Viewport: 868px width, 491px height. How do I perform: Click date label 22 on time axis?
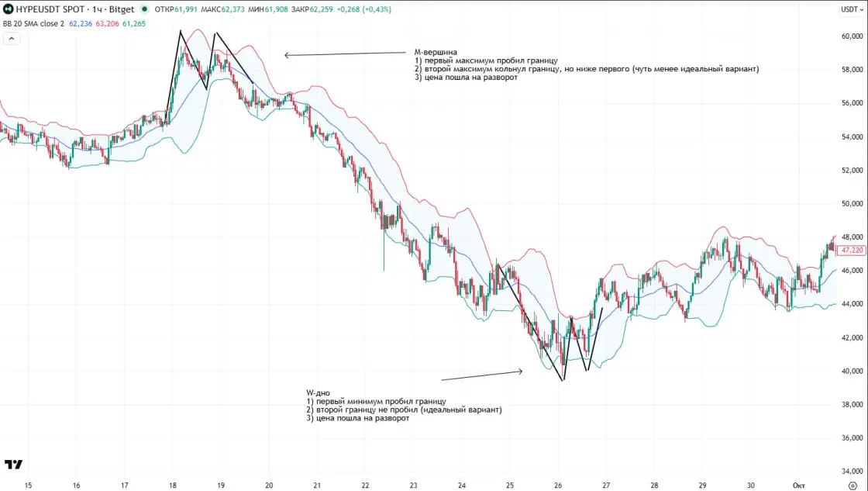pyautogui.click(x=365, y=486)
